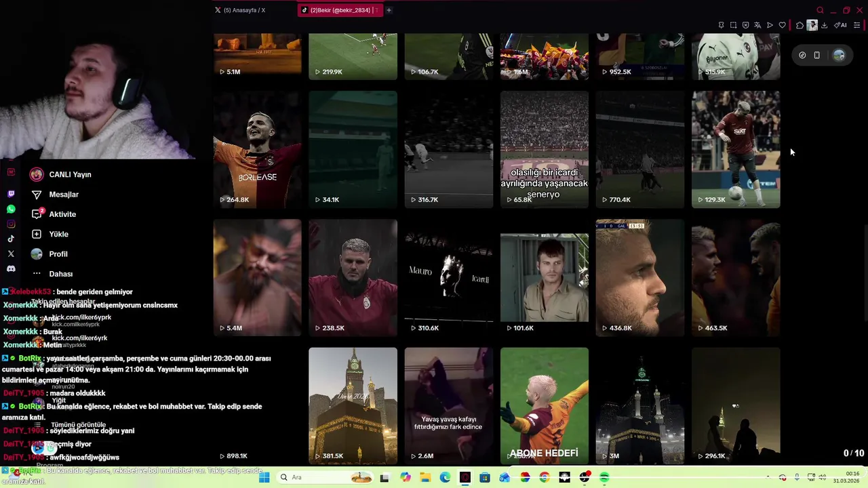Open Mesajlar in TikTok menu
Viewport: 868px width, 488px height.
(x=55, y=195)
